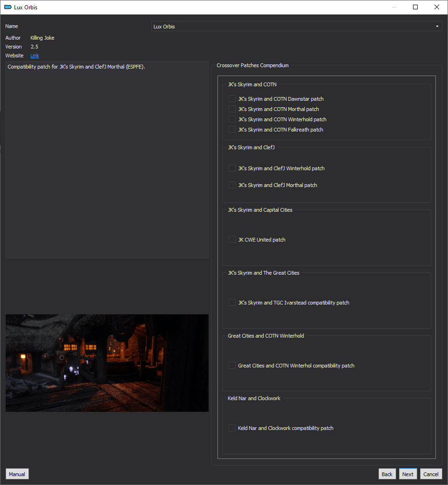The image size is (448, 485).
Task: Close the Lux Orbis window
Action: (436, 7)
